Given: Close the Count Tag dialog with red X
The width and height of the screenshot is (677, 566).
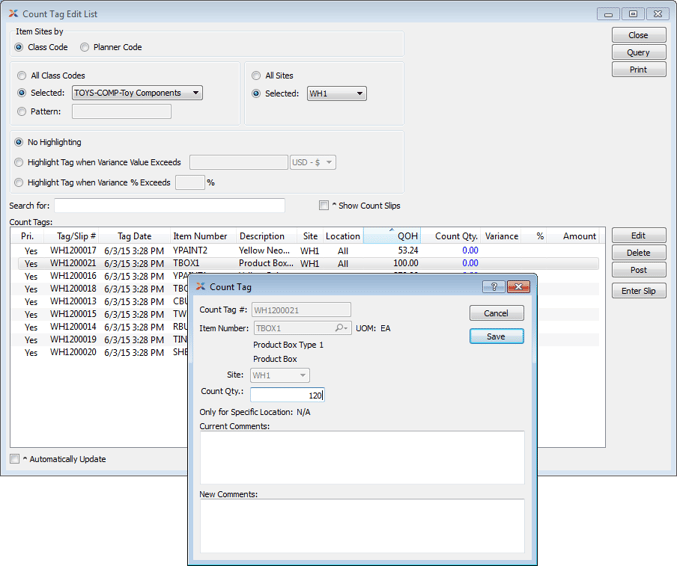Looking at the screenshot, I should pos(517,287).
